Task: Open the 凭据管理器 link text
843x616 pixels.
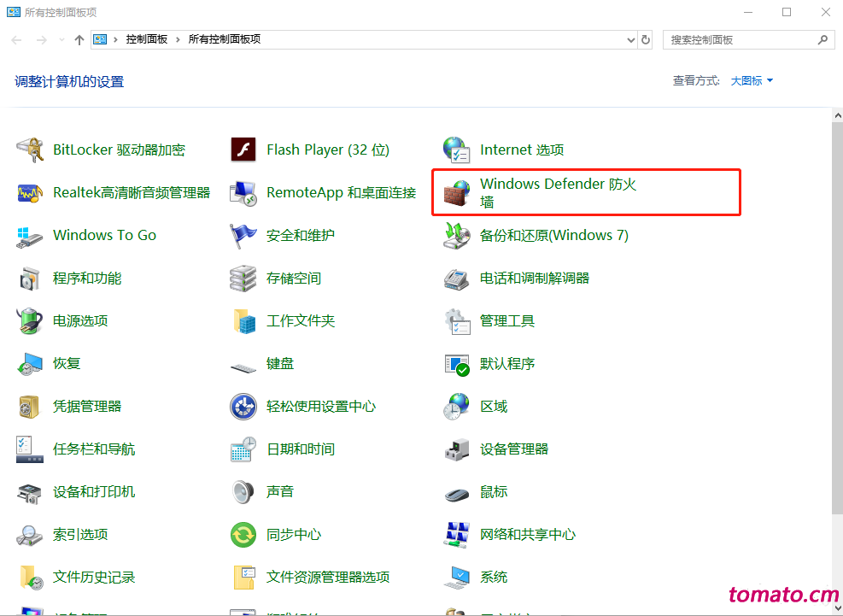Action: coord(87,406)
